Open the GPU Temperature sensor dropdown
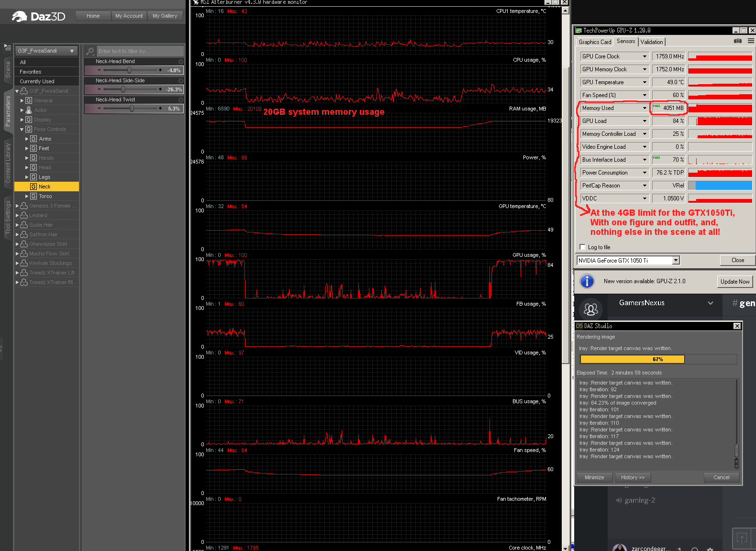 (645, 82)
